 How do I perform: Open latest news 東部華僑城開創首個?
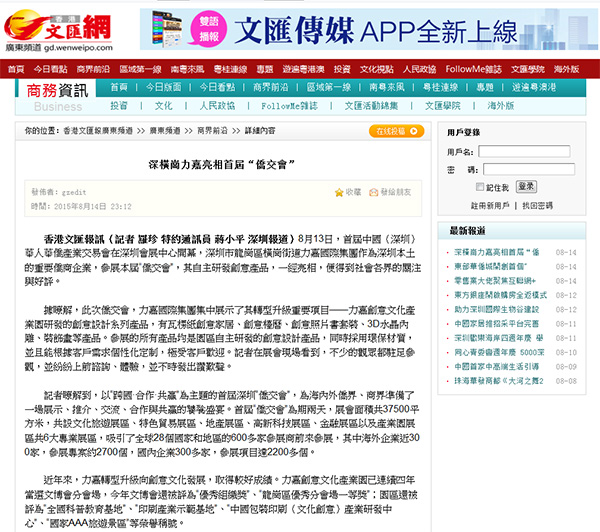[x=490, y=266]
